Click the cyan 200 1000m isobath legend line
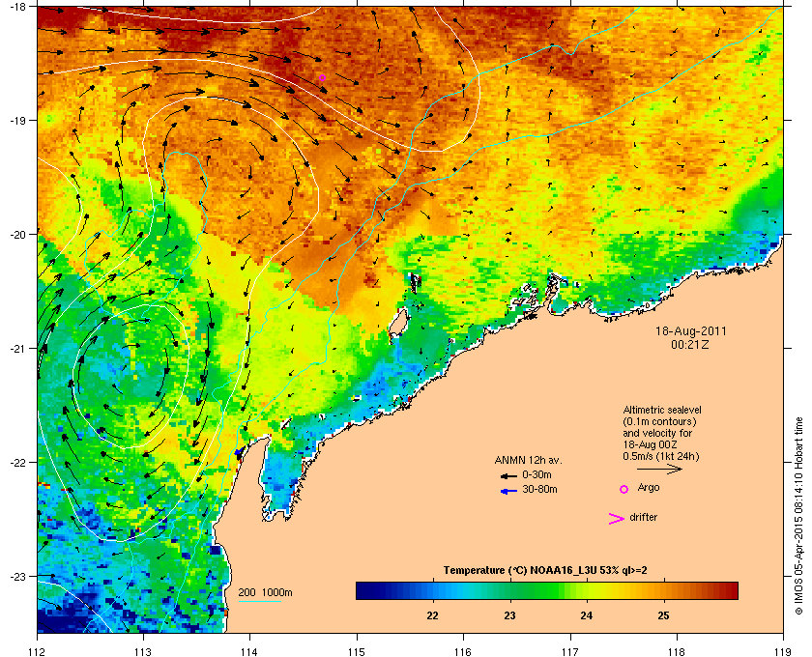Screen dimensions: 812x657 click(x=259, y=601)
